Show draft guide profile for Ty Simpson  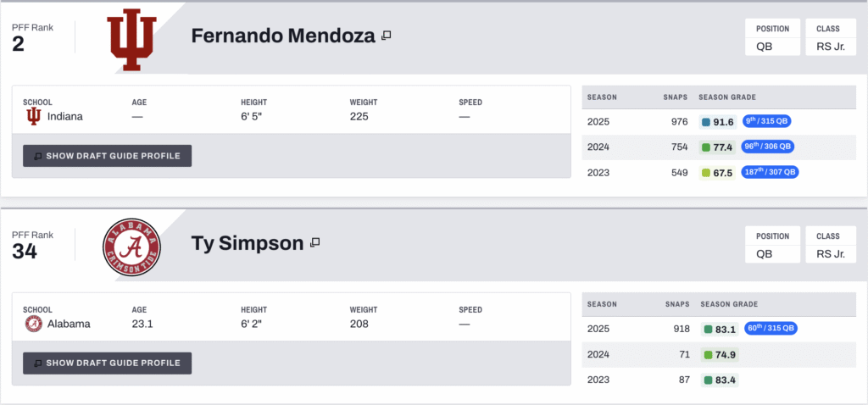107,363
